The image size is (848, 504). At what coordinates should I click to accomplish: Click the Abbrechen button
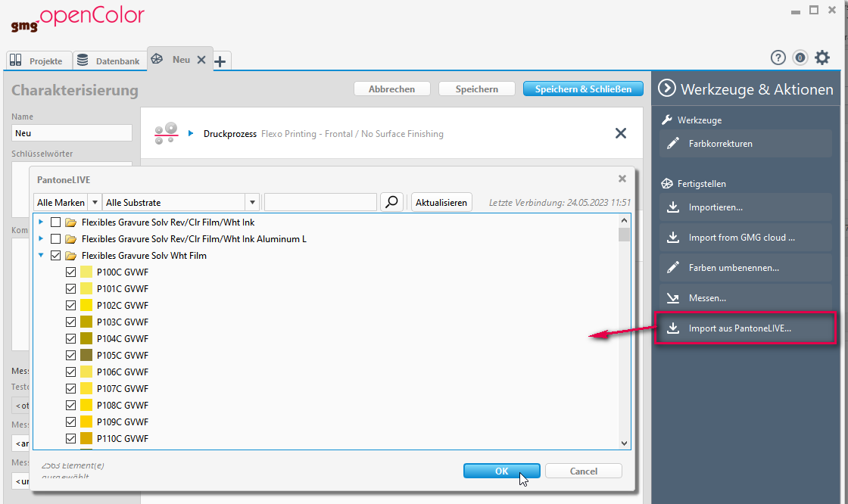(x=392, y=89)
